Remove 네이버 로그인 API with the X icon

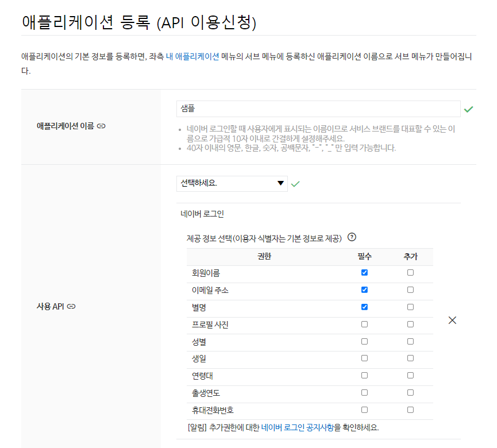pos(452,320)
